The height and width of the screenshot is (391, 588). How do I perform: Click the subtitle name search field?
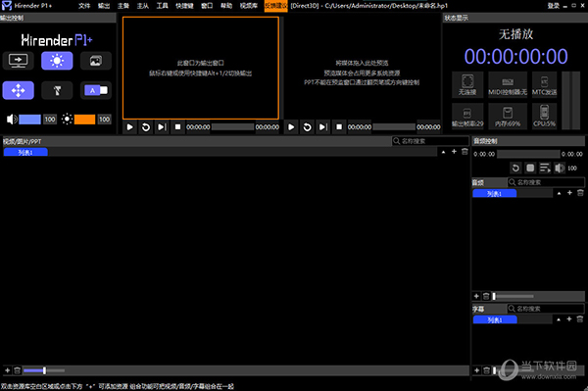coord(546,309)
